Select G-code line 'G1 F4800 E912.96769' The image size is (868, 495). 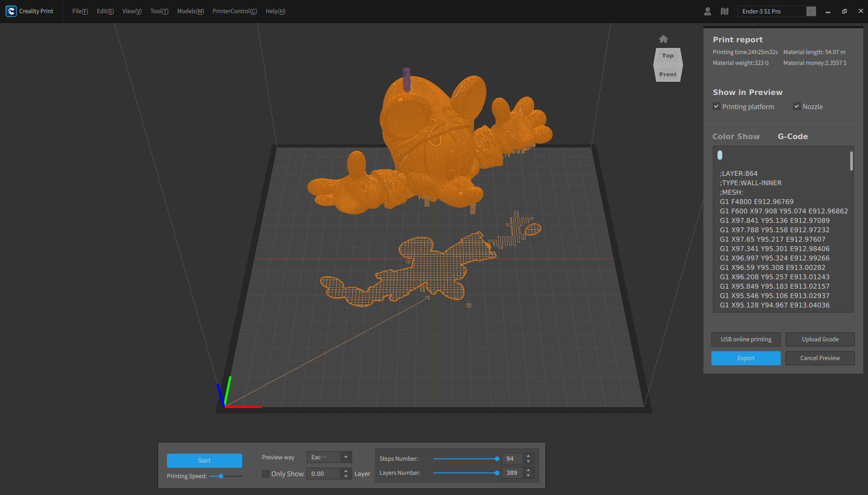[757, 202]
